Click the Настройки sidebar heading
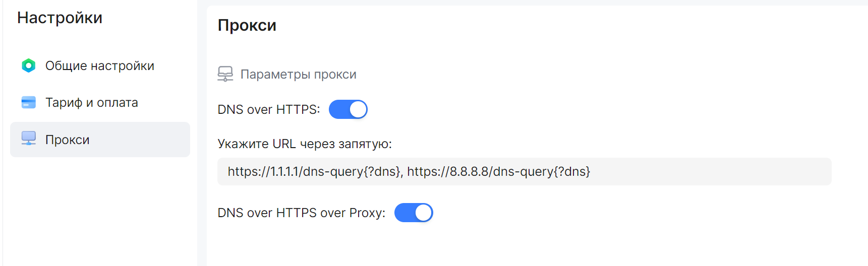The image size is (868, 266). (x=60, y=18)
